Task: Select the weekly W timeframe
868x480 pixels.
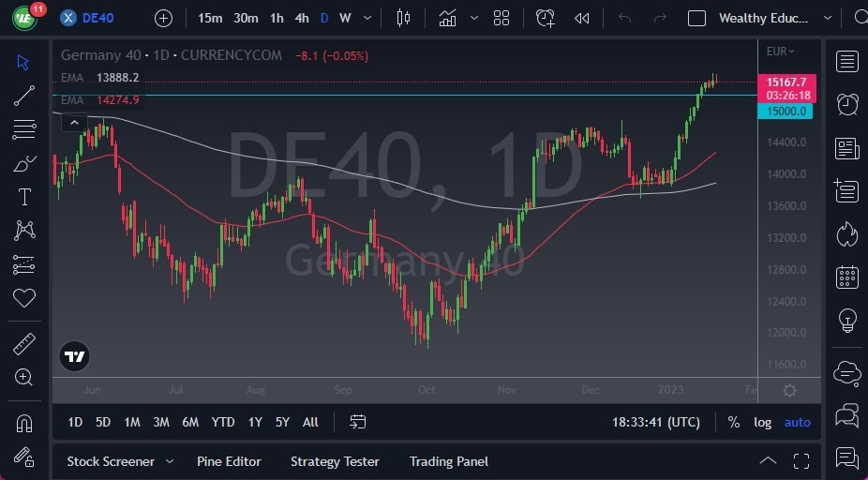Action: [346, 18]
